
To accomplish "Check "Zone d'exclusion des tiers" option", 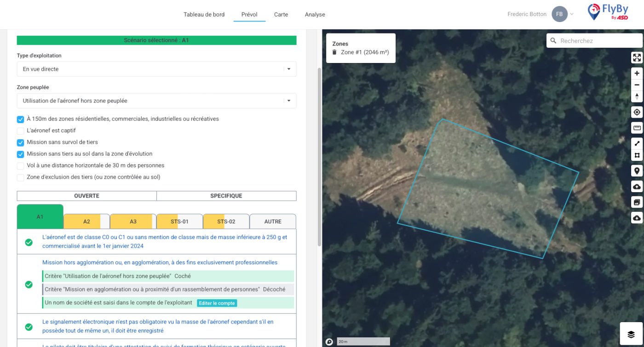I will (20, 177).
